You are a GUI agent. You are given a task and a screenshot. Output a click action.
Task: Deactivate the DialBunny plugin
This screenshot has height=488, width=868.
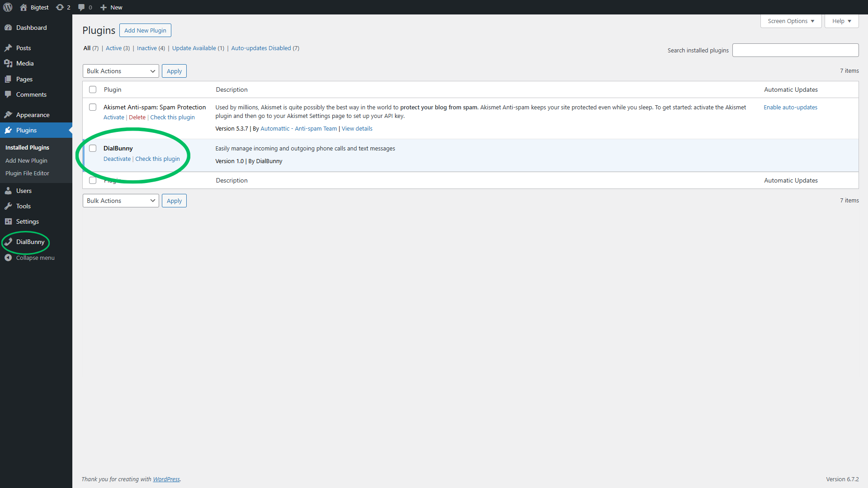[117, 159]
